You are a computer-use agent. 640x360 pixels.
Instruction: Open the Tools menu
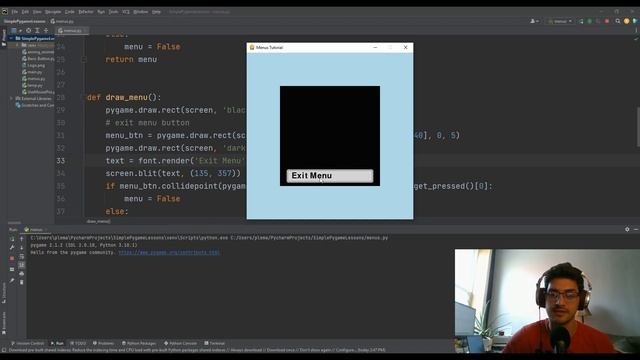[113, 12]
